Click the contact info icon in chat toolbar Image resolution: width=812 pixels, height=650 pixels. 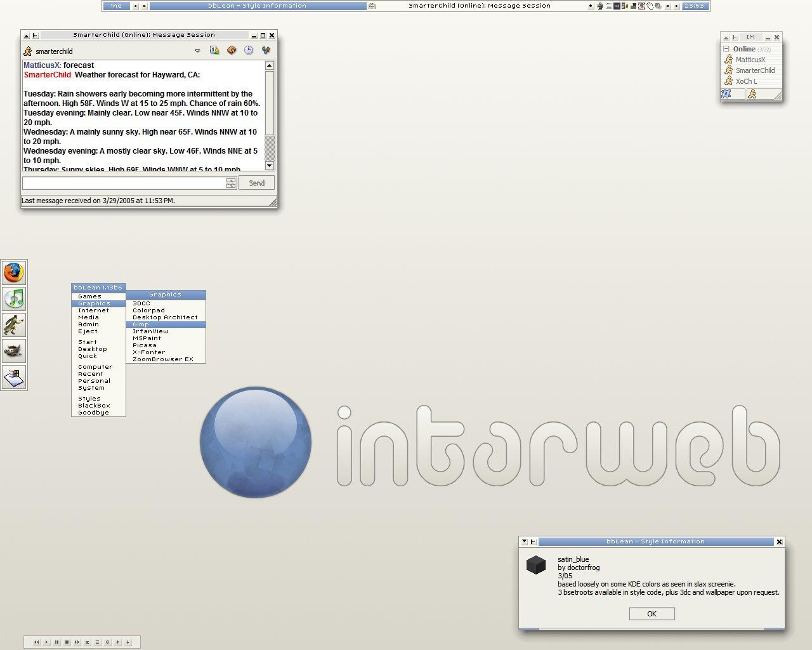(x=214, y=50)
